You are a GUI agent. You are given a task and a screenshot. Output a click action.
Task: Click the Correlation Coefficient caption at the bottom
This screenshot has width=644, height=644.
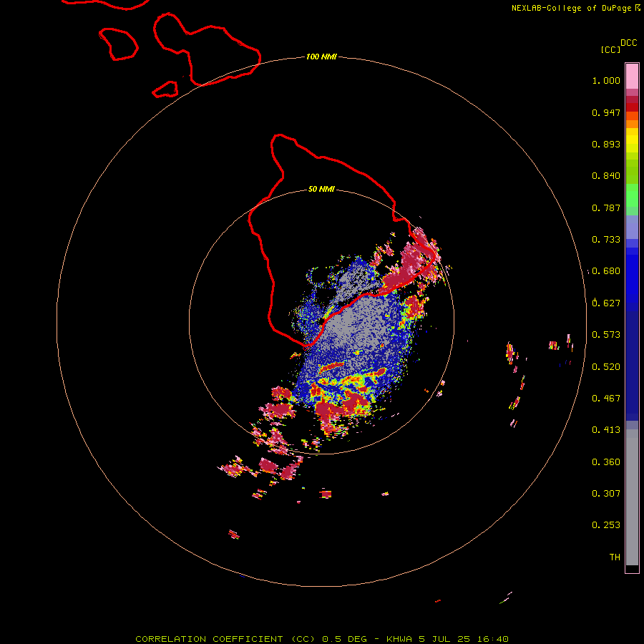coord(322,639)
